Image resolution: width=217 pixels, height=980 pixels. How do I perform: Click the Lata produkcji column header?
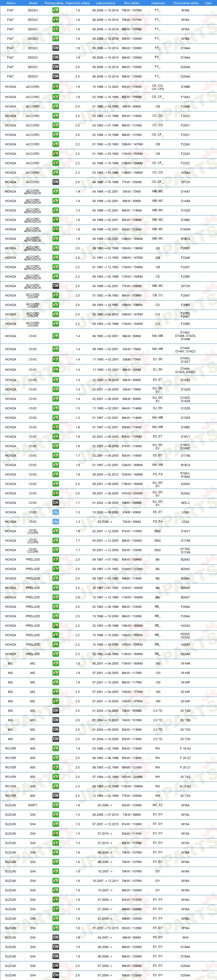coord(105,3)
